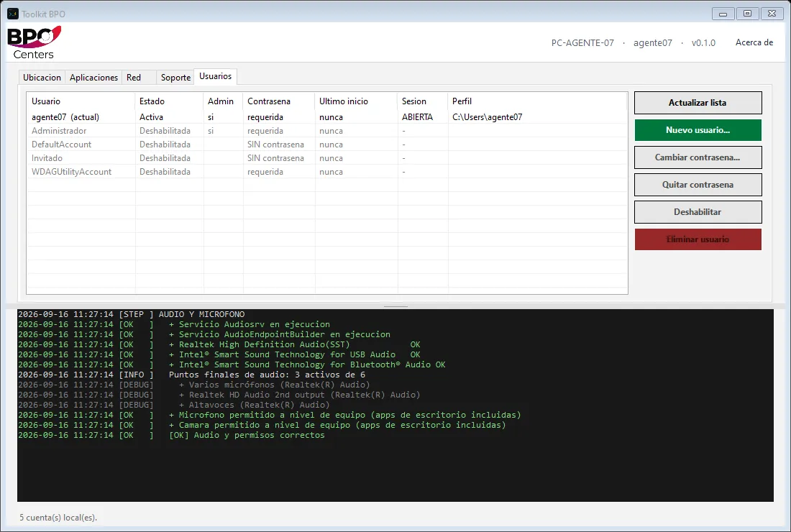Sort by Ultimo inicio column header
This screenshot has width=791, height=532.
[356, 101]
